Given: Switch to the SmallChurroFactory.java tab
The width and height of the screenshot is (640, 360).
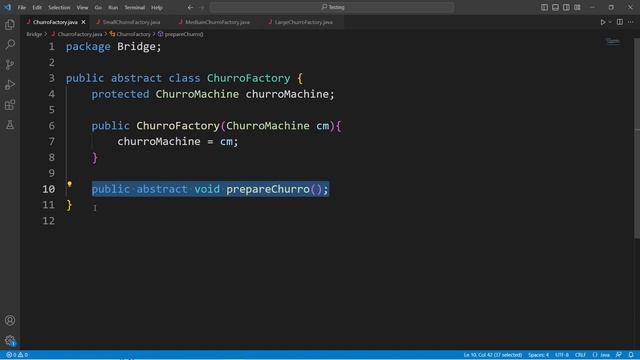Looking at the screenshot, I should pyautogui.click(x=131, y=22).
